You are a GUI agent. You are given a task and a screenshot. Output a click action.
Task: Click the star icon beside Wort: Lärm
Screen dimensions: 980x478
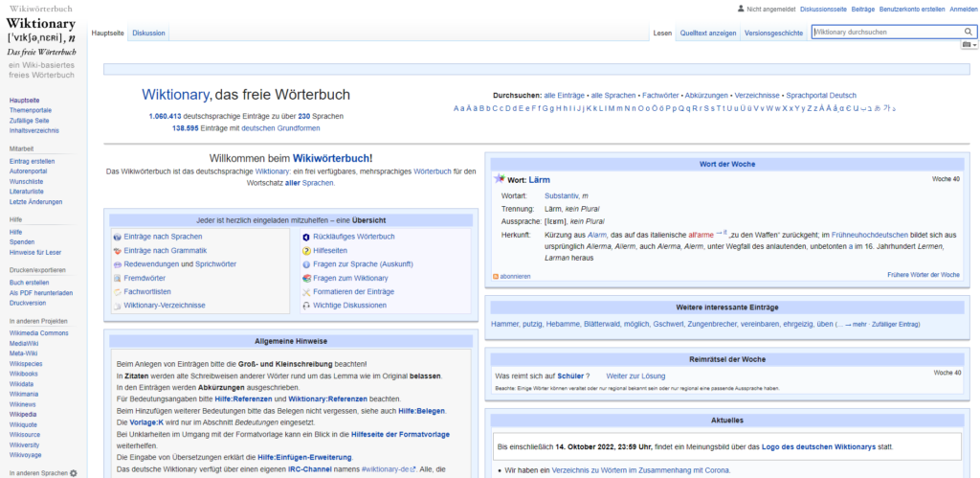(500, 179)
